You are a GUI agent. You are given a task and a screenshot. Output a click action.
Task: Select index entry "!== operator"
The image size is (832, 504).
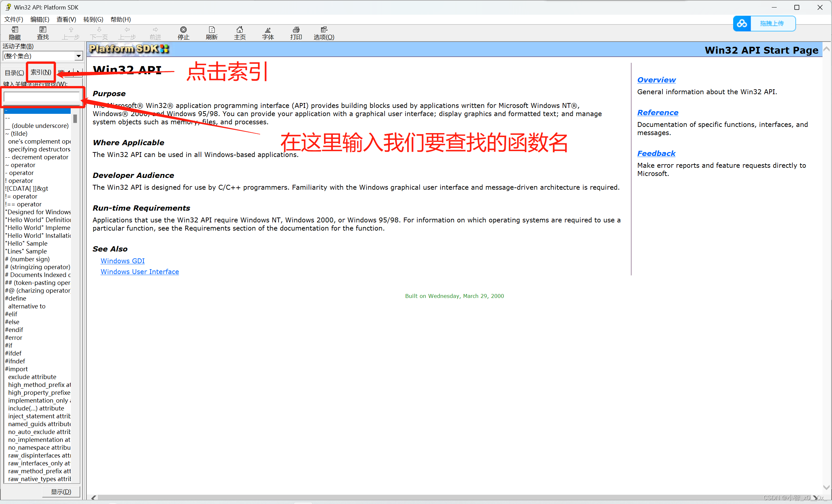[x=23, y=204]
